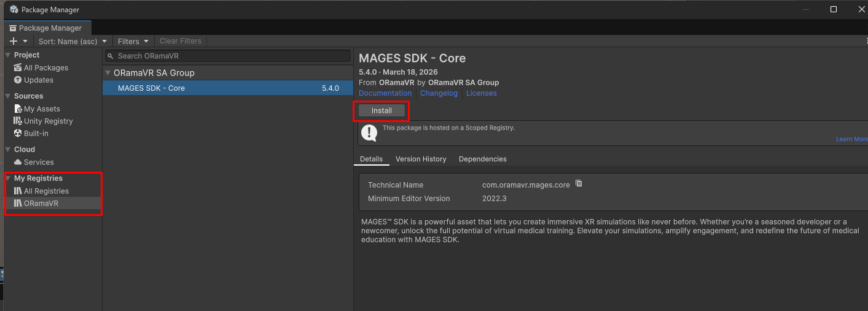
Task: Click the ORamaVR registry icon
Action: [18, 204]
